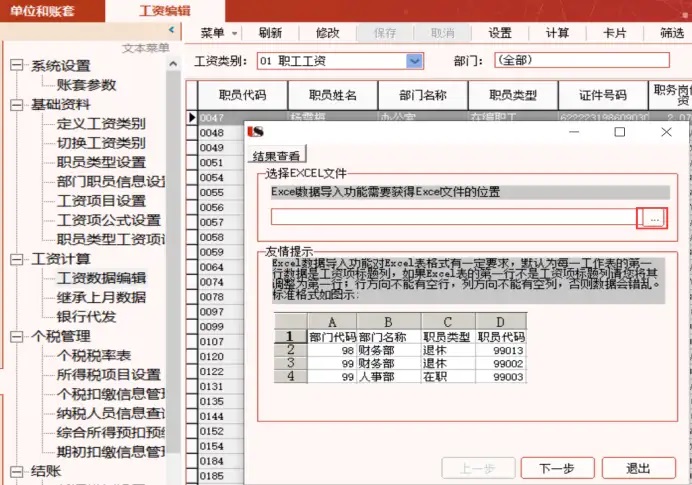Click 刷新 in the toolbar
This screenshot has height=485, width=692.
(x=269, y=32)
